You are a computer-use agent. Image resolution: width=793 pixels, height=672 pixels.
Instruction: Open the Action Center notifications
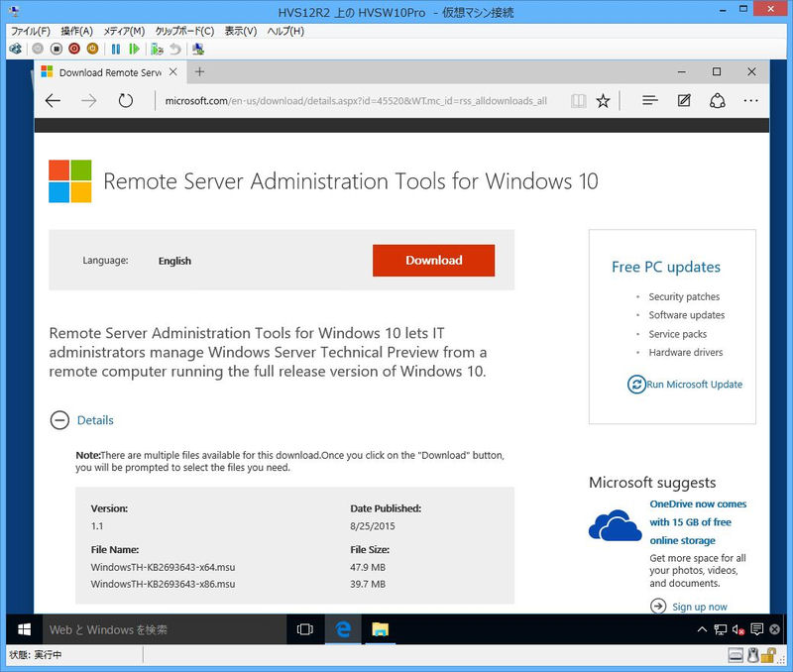tap(756, 629)
